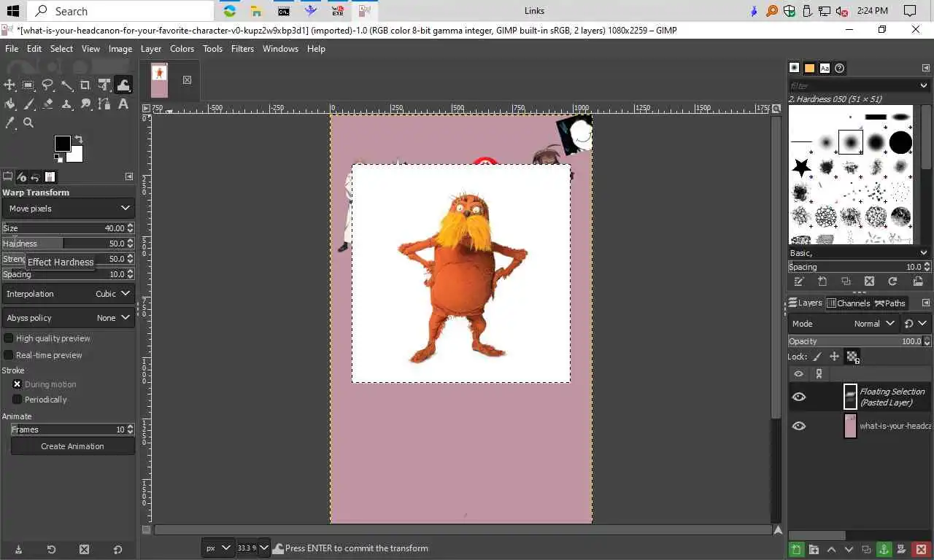Click the black foreground color swatch
This screenshot has width=934, height=560.
[63, 143]
